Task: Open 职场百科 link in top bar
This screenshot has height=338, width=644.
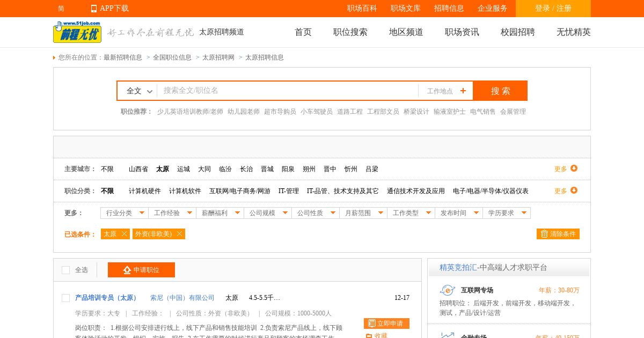Action: coord(362,9)
